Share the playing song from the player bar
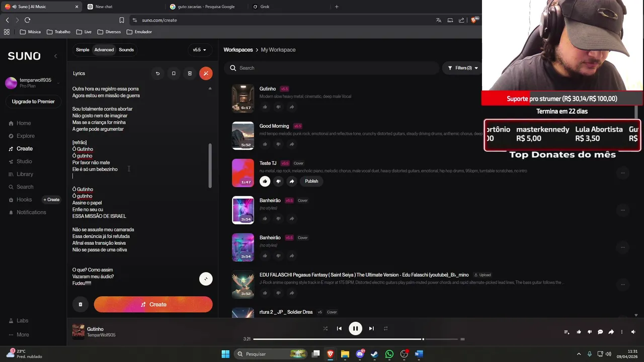644x362 pixels. 611,332
